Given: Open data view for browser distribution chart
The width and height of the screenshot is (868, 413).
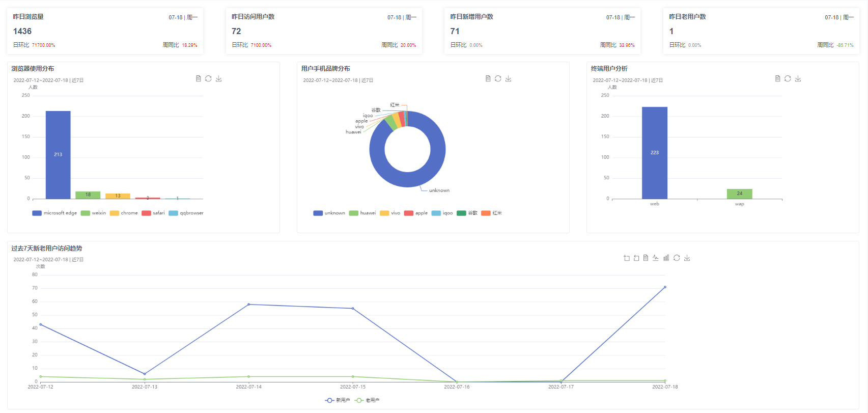Looking at the screenshot, I should coord(198,78).
